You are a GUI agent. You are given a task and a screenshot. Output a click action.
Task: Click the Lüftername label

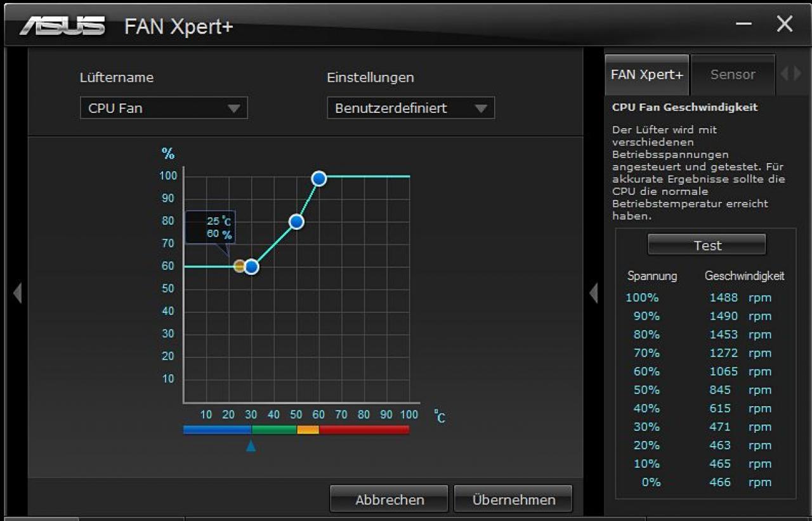pos(117,77)
